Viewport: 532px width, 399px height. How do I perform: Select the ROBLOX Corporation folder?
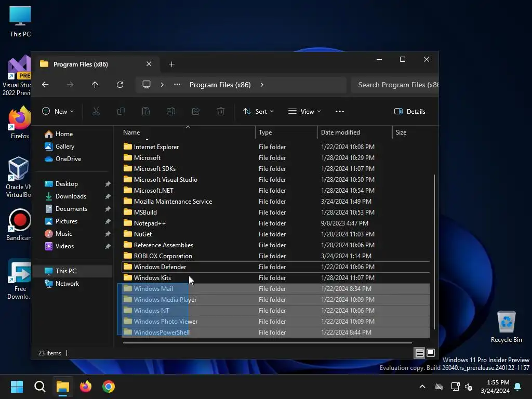click(x=275, y=256)
